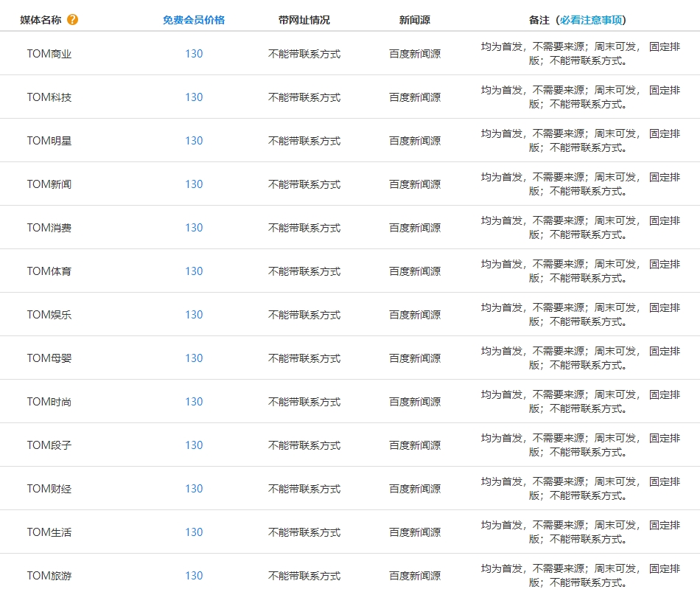Click 百度新闻源 cell in TOM科技 row

(415, 97)
